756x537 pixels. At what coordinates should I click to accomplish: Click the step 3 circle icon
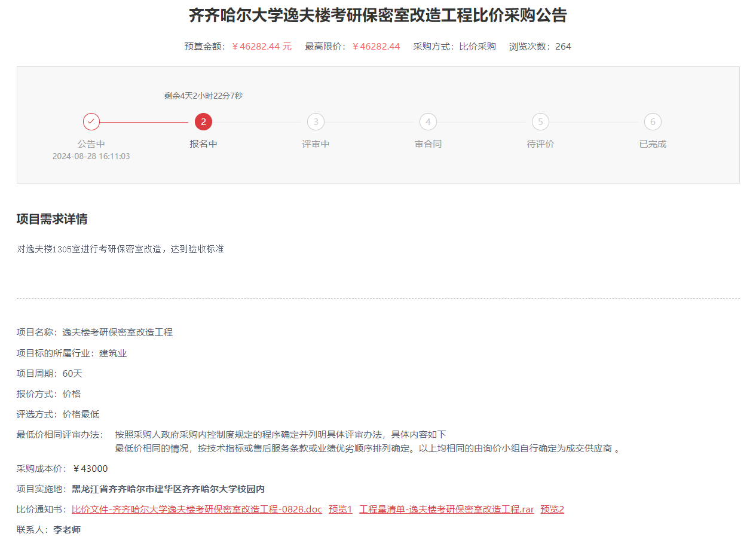tap(316, 122)
